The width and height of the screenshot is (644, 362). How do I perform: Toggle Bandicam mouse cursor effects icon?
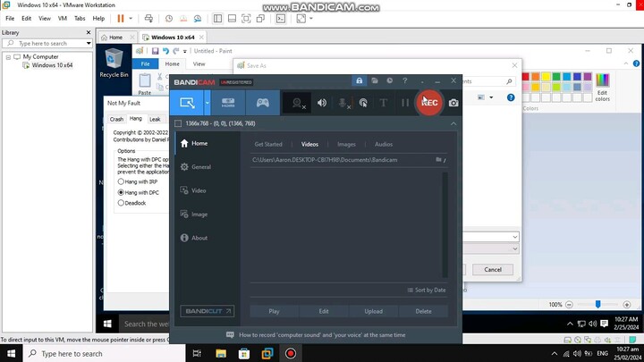pyautogui.click(x=363, y=103)
